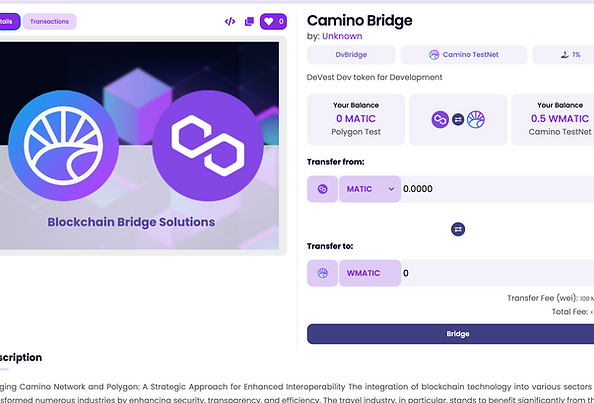Select the WMATIC token box
Viewport: 594px width, 403px height.
(370, 273)
